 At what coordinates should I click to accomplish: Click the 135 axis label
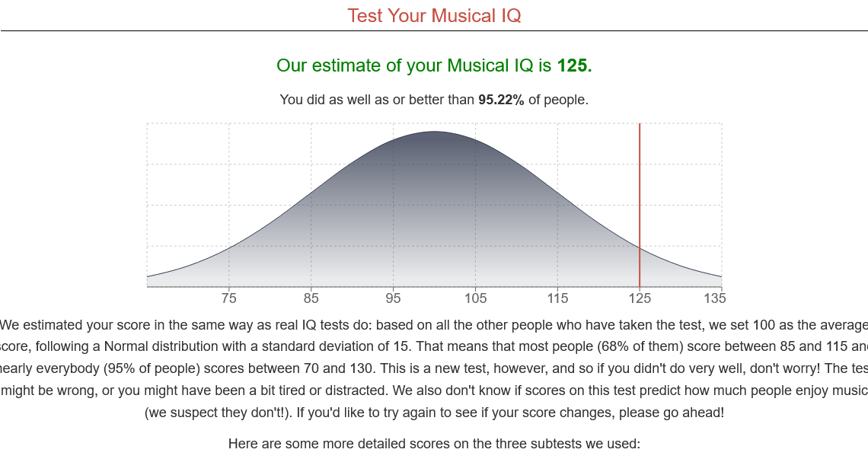715,298
